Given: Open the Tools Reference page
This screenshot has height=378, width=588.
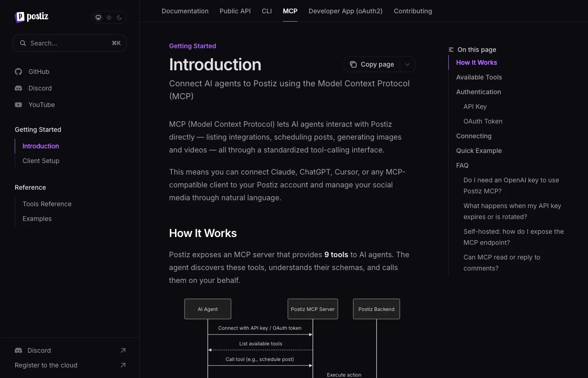Looking at the screenshot, I should point(47,204).
